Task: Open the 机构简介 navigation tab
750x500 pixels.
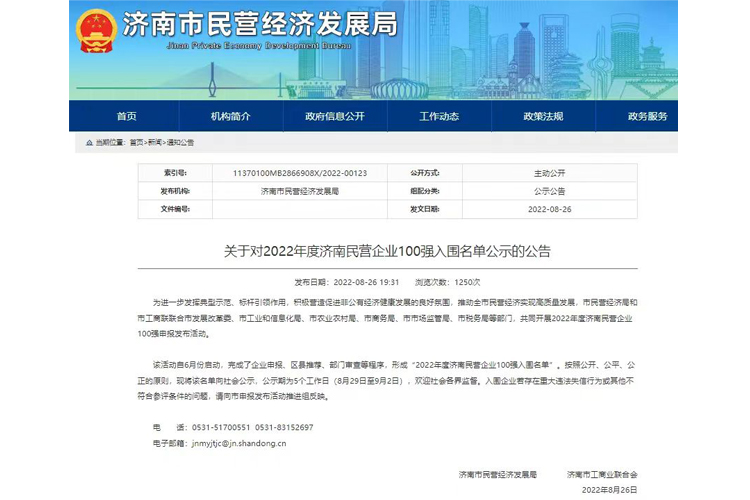Action: 231,116
